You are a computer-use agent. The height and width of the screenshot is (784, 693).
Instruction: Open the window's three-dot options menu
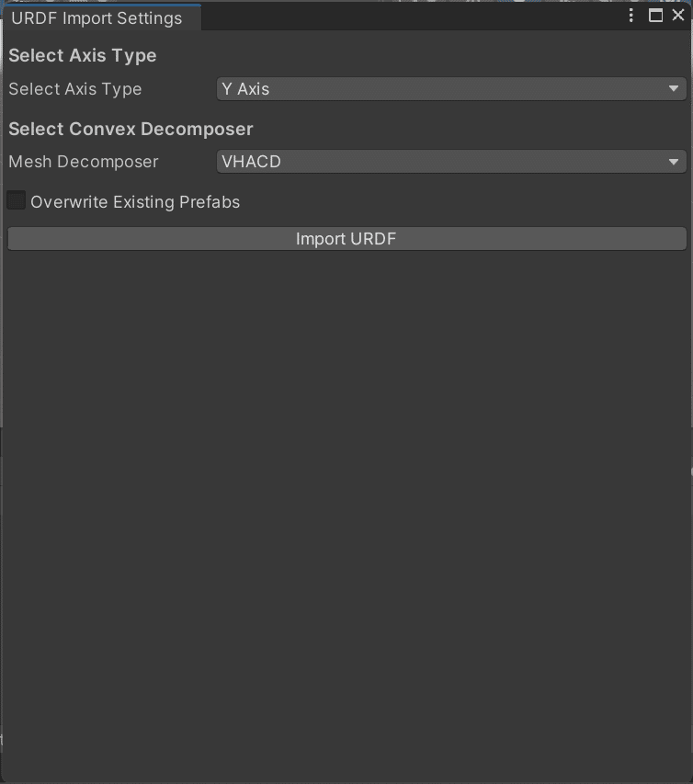(x=631, y=16)
